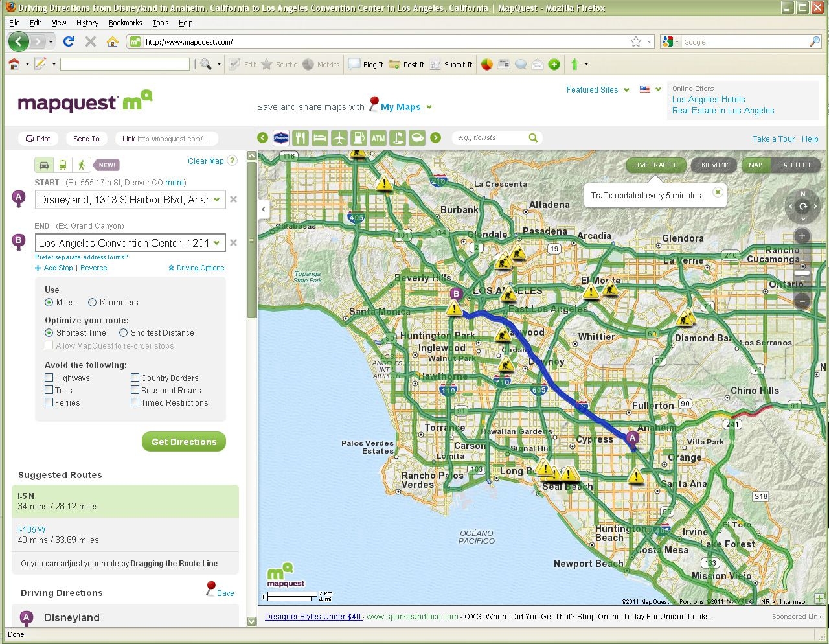The image size is (829, 644).
Task: Select the walking directions mode icon
Action: (x=81, y=165)
